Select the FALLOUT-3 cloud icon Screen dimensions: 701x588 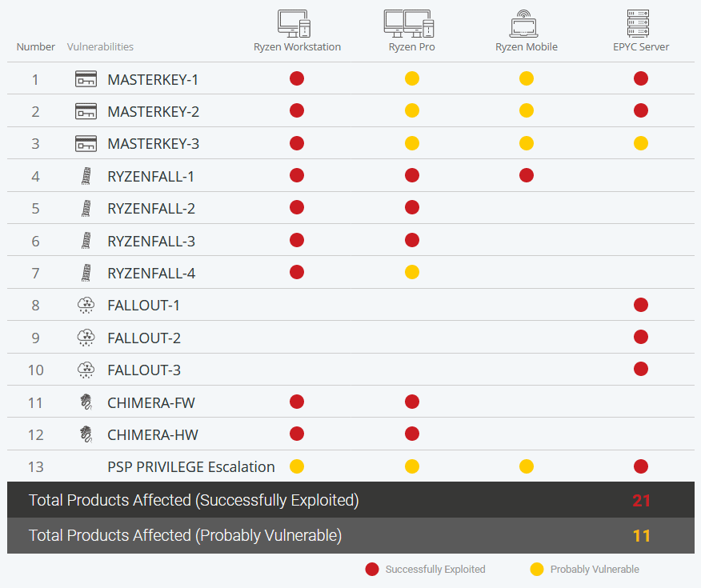click(x=86, y=370)
